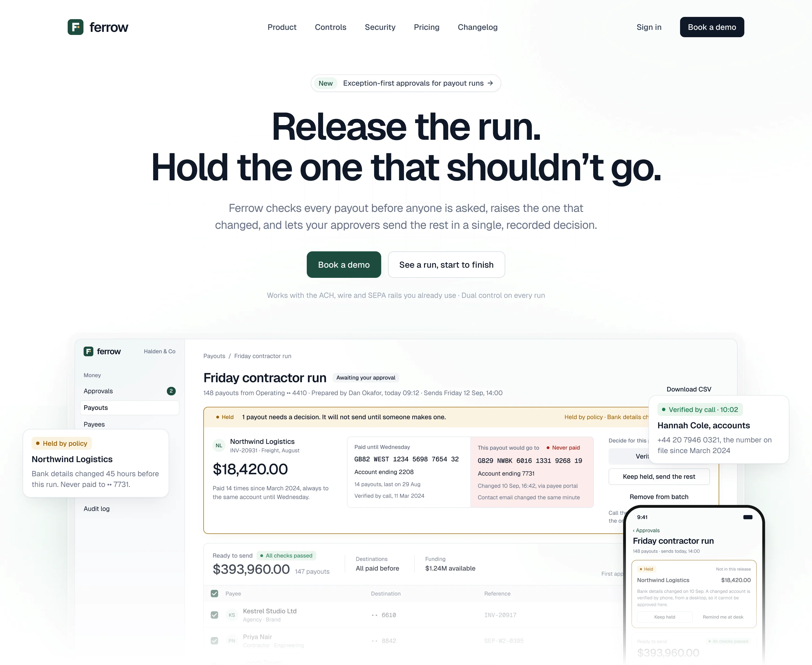
Task: Click the ferrow logo icon in header
Action: (x=76, y=27)
